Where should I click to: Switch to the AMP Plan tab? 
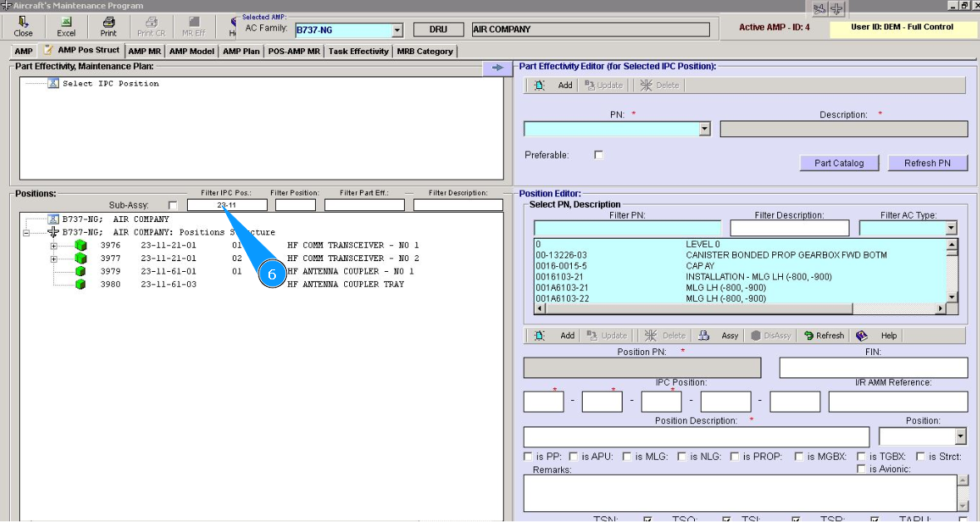click(241, 52)
